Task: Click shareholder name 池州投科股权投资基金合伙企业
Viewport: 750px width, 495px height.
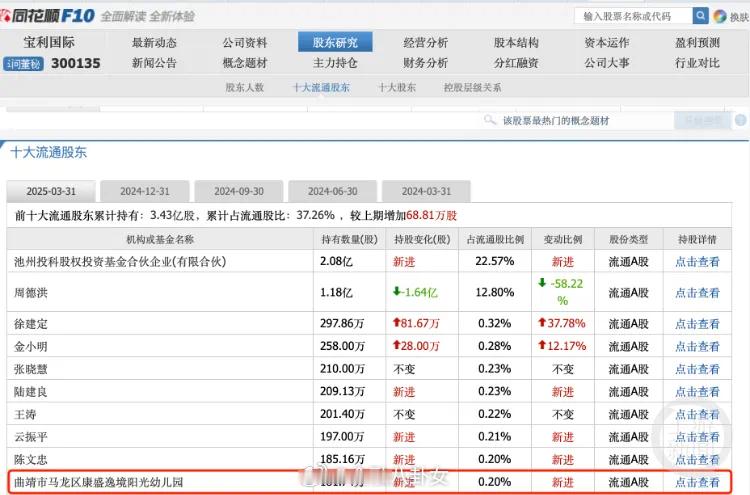Action: click(120, 262)
